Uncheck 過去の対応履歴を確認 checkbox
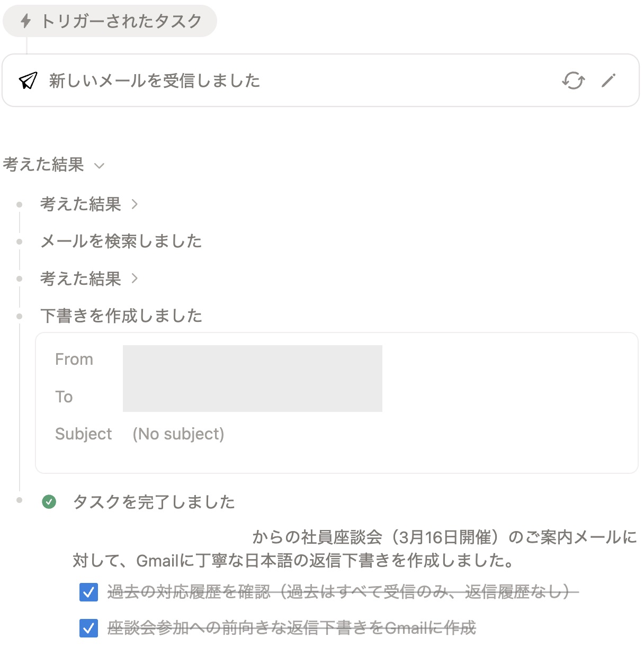The height and width of the screenshot is (647, 644). coord(88,592)
